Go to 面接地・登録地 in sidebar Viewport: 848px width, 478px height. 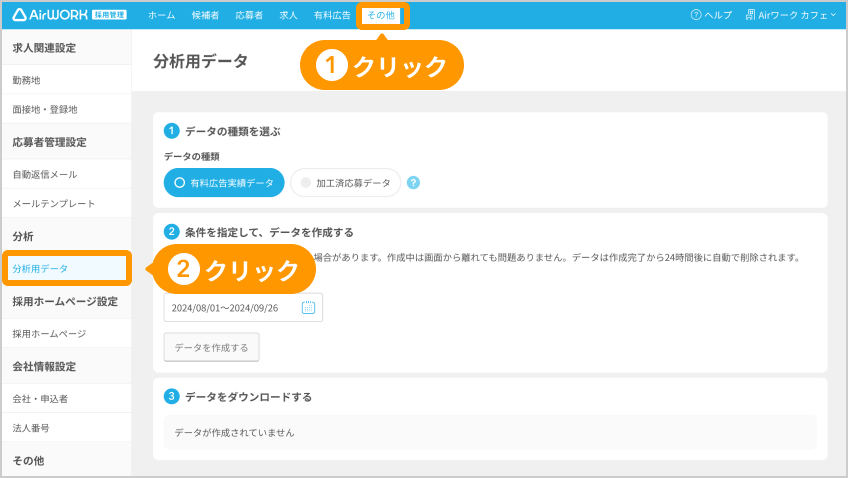click(x=67, y=109)
